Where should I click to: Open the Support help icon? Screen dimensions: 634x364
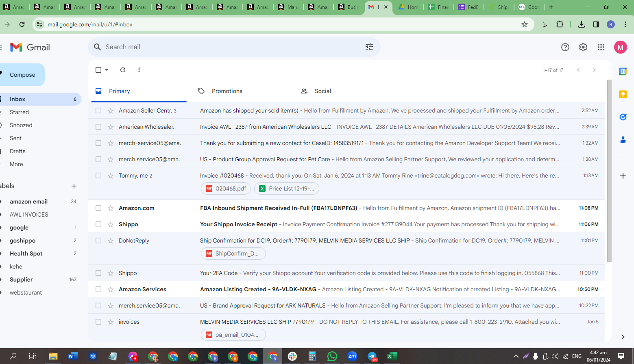(565, 47)
